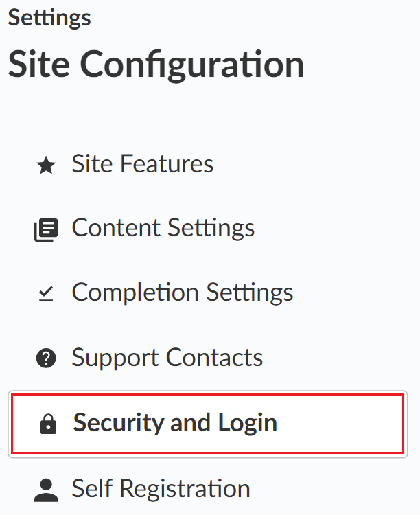Click the question mark icon beside Support Contacts

pyautogui.click(x=45, y=358)
